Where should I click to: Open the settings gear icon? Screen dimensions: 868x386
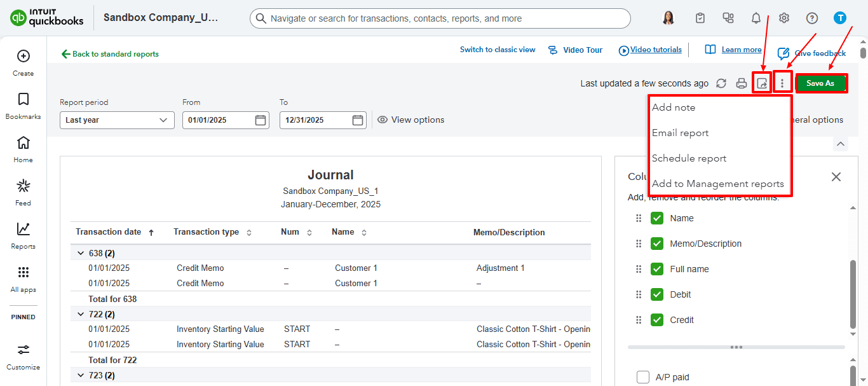pyautogui.click(x=783, y=18)
